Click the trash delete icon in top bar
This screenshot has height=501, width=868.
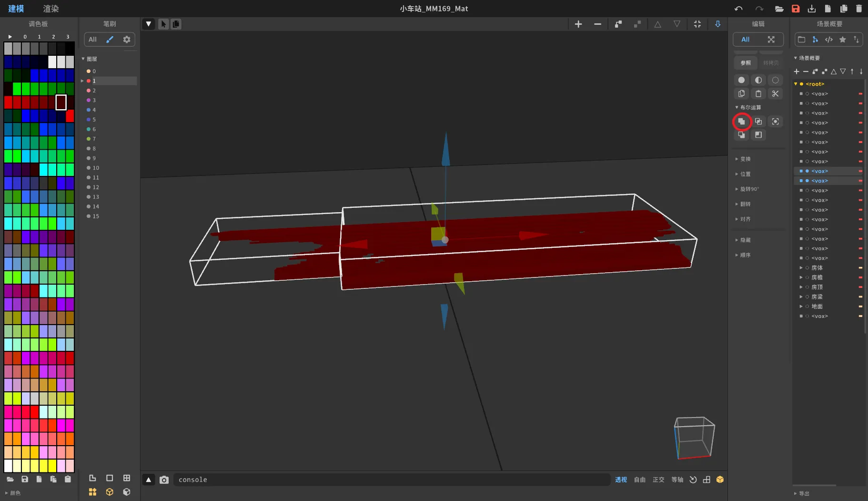tap(859, 9)
